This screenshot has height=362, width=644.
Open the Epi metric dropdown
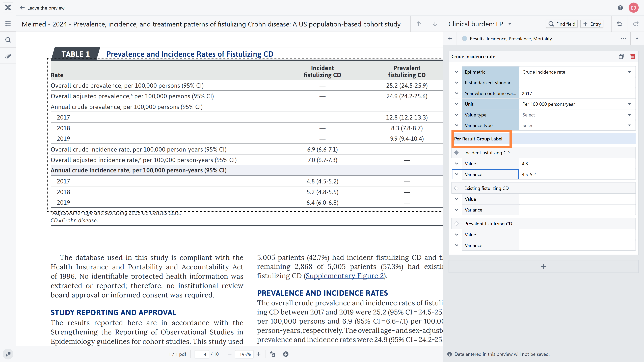[577, 72]
